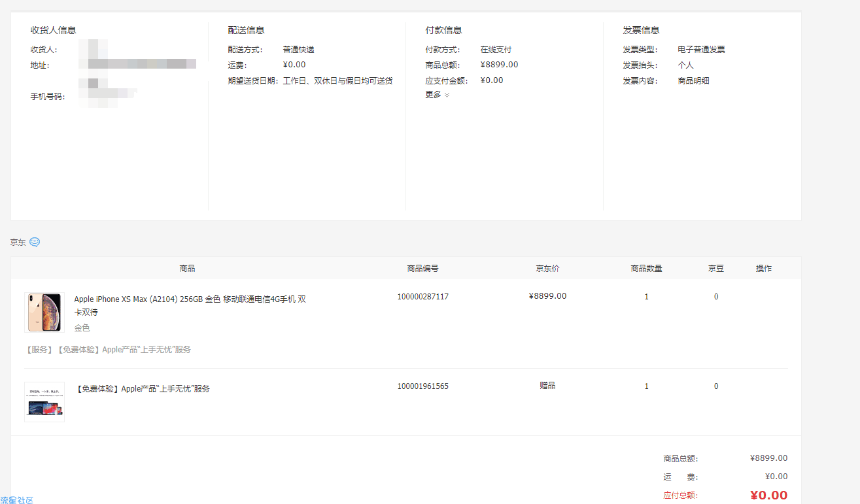This screenshot has width=860, height=504.
Task: Click the 商品数量 column header
Action: pos(646,269)
